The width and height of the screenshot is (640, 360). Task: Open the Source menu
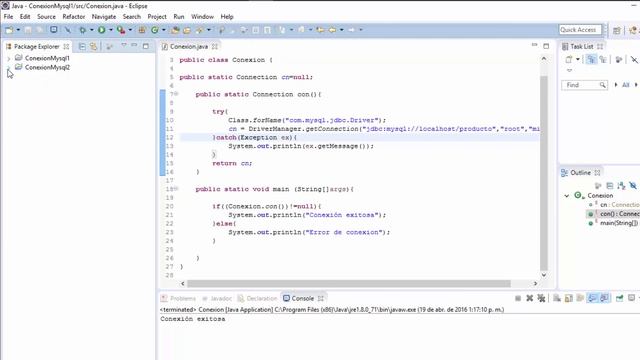click(46, 17)
